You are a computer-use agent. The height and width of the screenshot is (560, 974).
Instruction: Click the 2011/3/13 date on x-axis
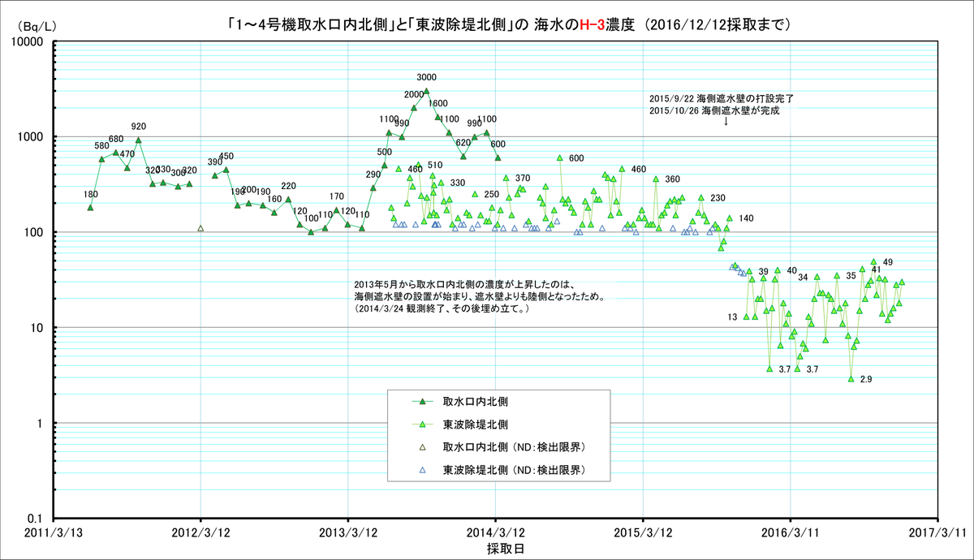pyautogui.click(x=54, y=533)
